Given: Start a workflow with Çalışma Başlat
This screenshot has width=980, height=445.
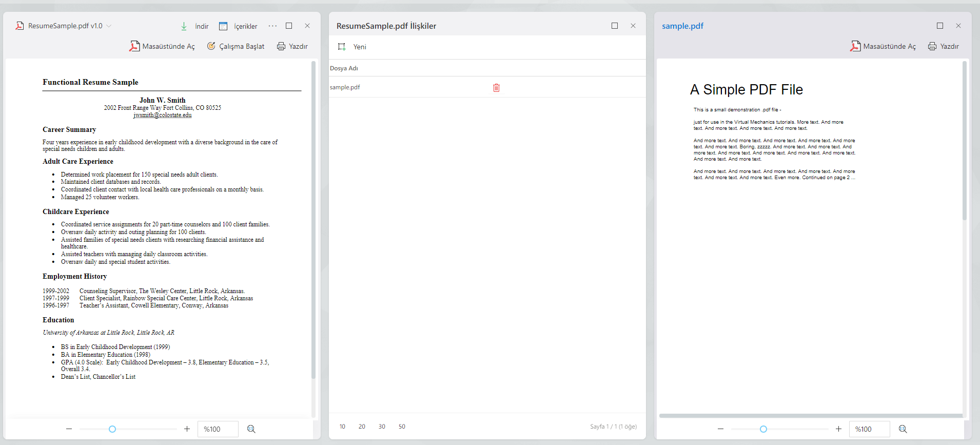Looking at the screenshot, I should 236,46.
